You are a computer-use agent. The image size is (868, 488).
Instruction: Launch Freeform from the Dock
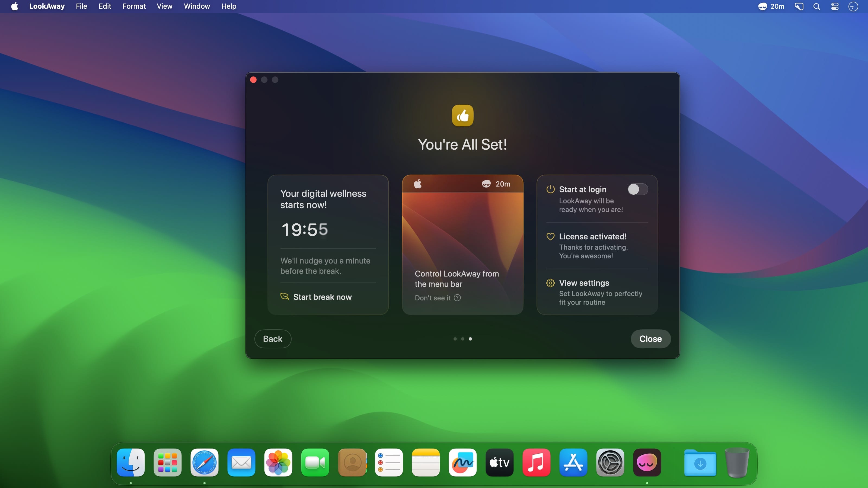[x=462, y=463]
